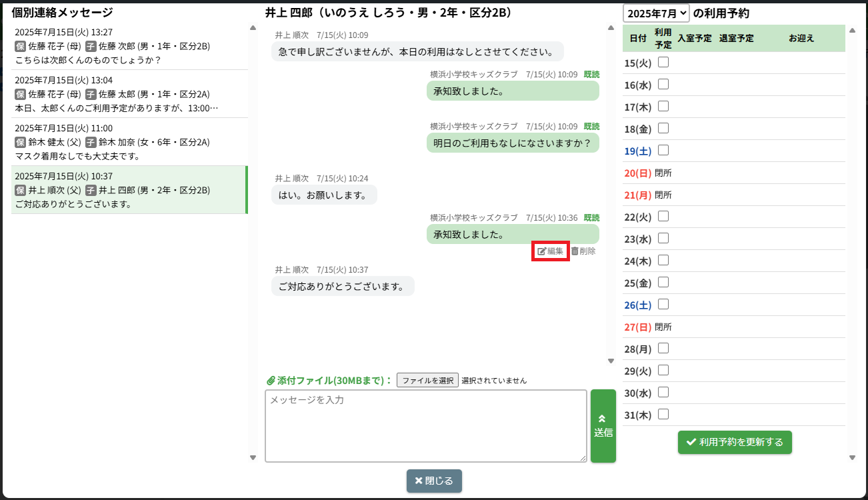This screenshot has width=868, height=500.
Task: Click the paperclip attachment icon
Action: tap(271, 381)
